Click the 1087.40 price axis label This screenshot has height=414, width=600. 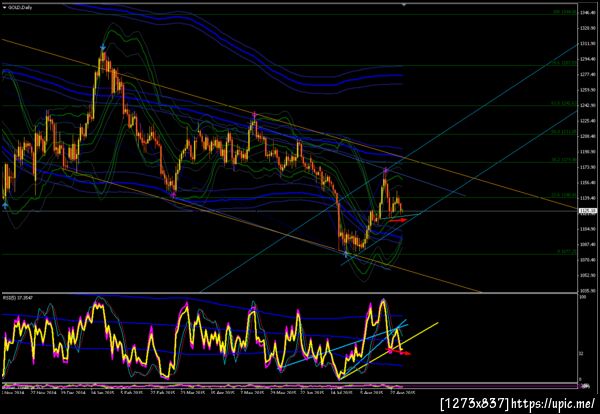(588, 244)
